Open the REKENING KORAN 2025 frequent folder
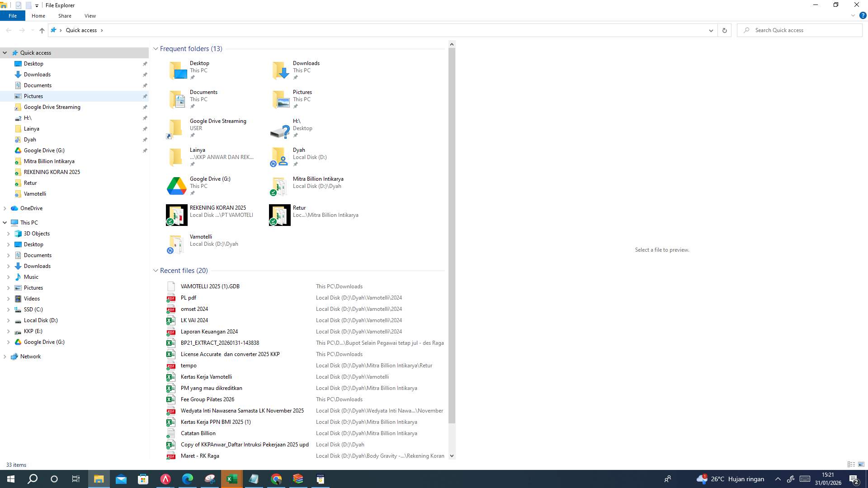Screen dimensions: 868x488 (217, 208)
